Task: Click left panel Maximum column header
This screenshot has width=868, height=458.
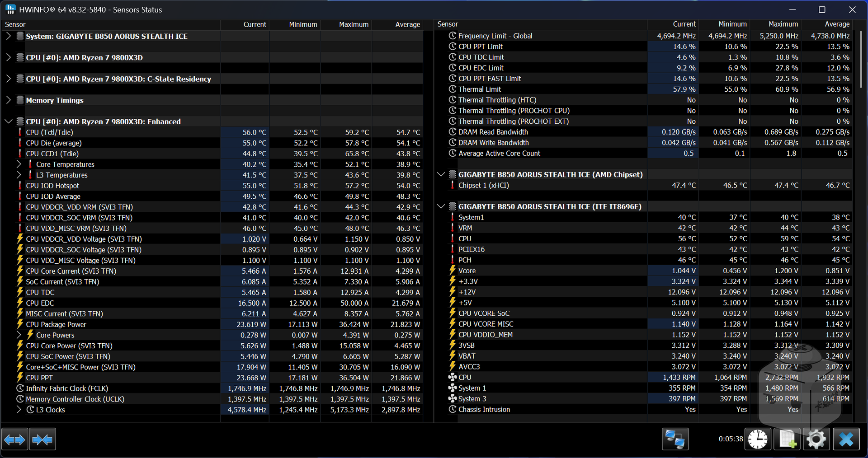Action: (x=346, y=24)
